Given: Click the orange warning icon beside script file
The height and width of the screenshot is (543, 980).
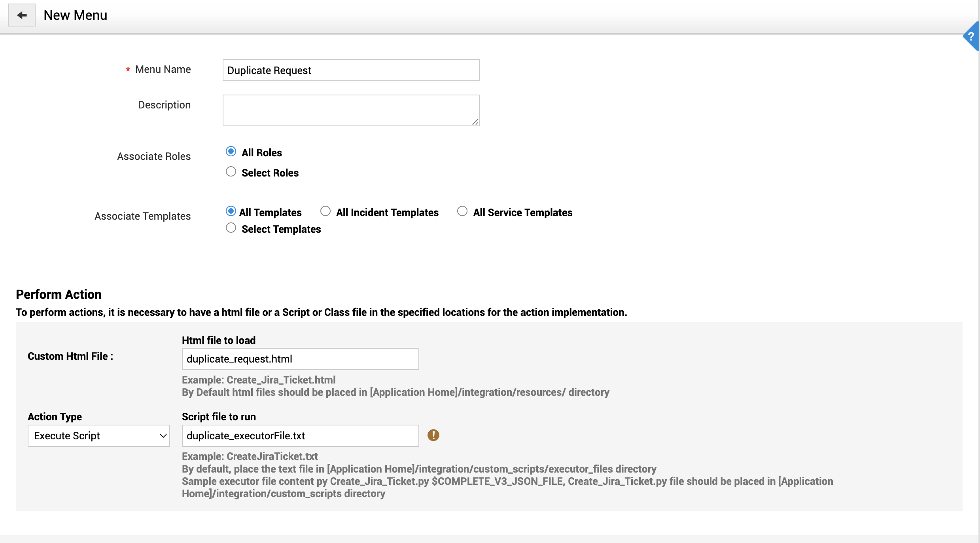Looking at the screenshot, I should tap(433, 435).
